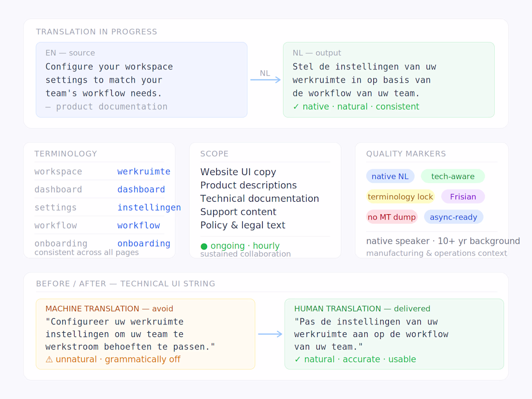532x399 pixels.
Task: Click the gray 'workflow' source term
Action: 55,226
